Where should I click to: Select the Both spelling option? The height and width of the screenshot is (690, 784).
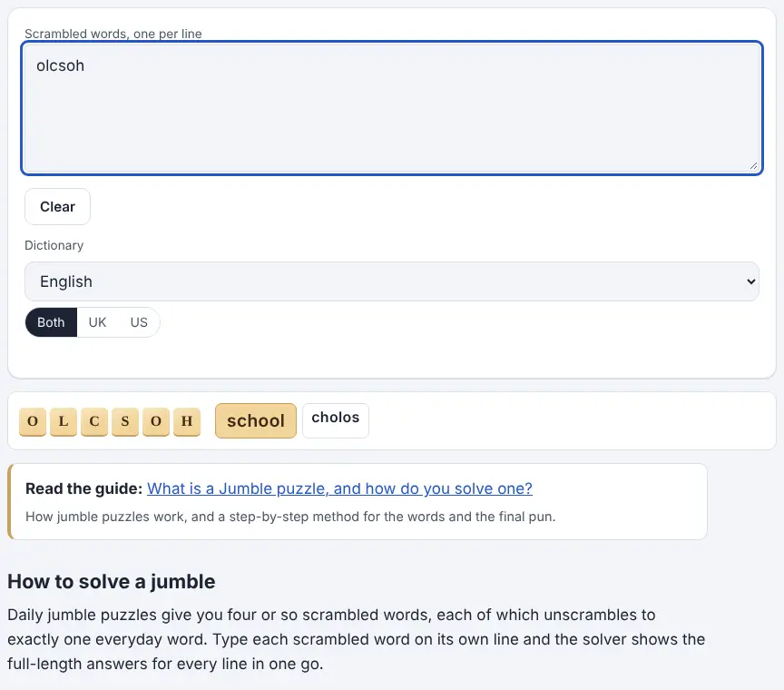pos(51,322)
